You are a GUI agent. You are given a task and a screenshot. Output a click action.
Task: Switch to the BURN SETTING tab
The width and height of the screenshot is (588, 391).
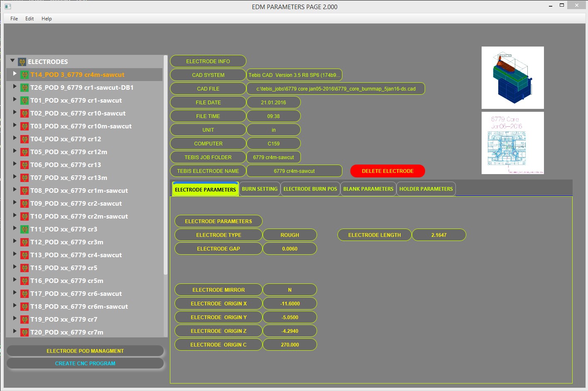pos(260,189)
